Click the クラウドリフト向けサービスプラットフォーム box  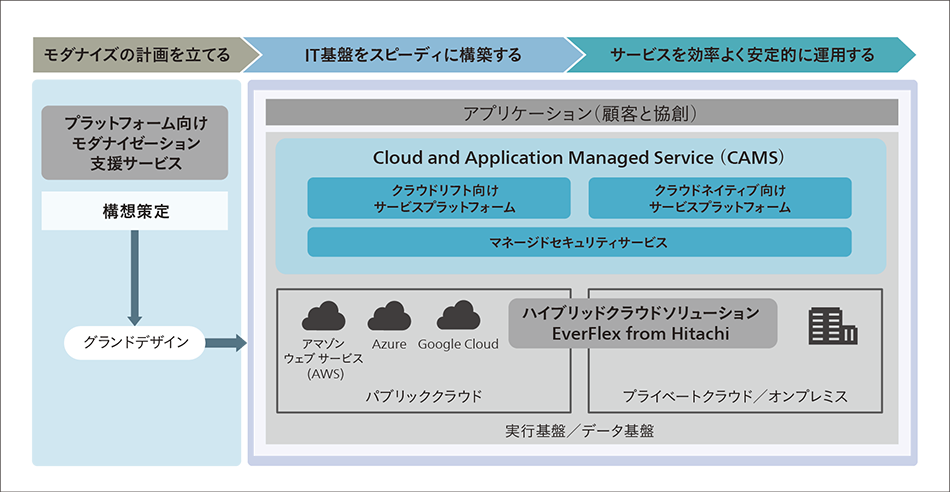click(439, 198)
